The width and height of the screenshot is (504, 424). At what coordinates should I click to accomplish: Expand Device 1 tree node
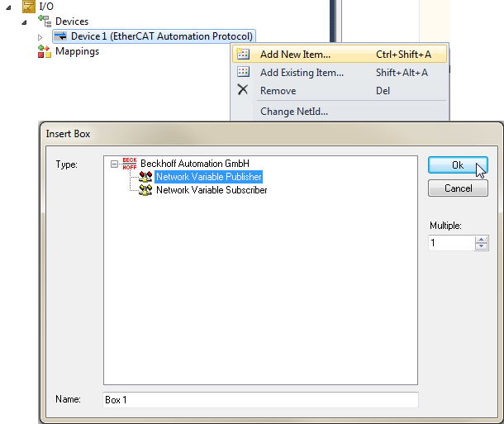tap(40, 37)
